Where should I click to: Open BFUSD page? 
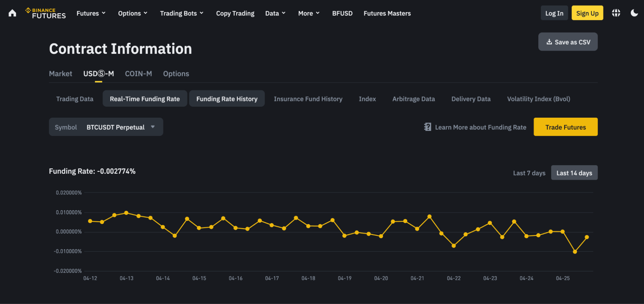click(342, 13)
